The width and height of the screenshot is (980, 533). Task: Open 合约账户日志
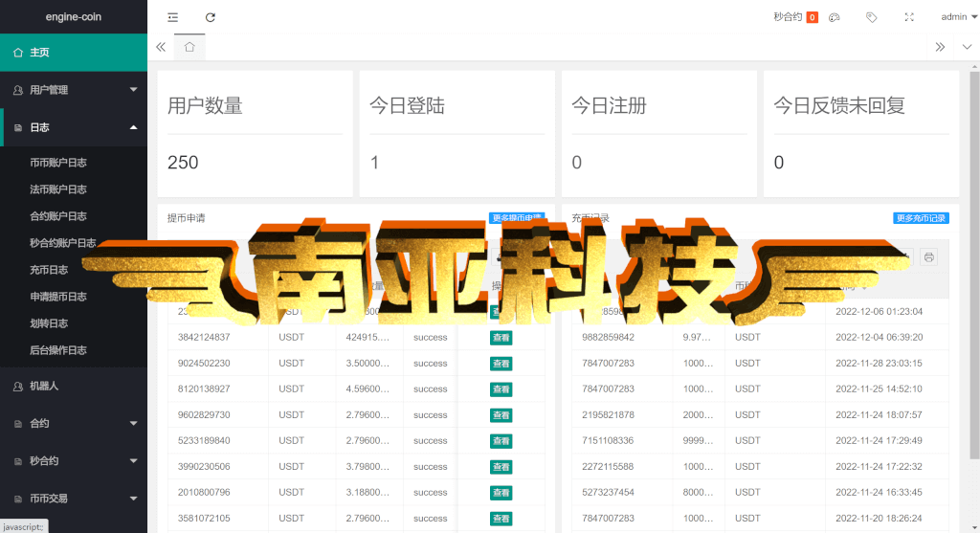(58, 216)
